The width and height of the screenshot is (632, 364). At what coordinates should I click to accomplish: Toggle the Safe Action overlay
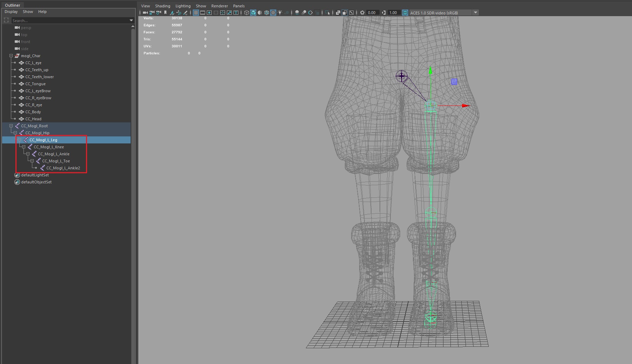[x=229, y=13]
